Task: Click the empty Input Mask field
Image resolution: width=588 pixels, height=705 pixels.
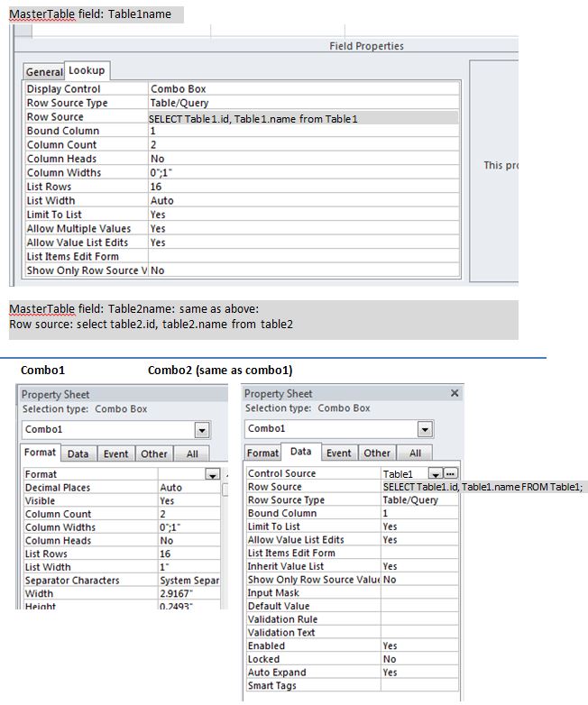Action: tap(419, 592)
